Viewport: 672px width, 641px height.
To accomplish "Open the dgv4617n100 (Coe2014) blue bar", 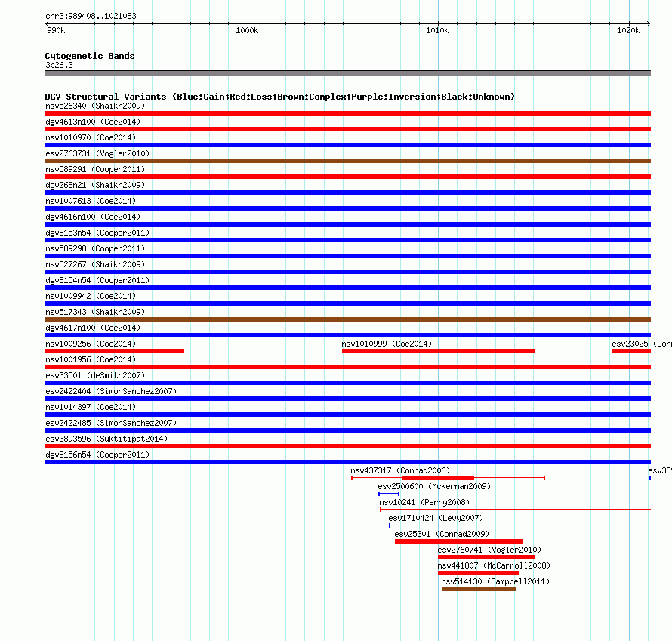I will (347, 335).
